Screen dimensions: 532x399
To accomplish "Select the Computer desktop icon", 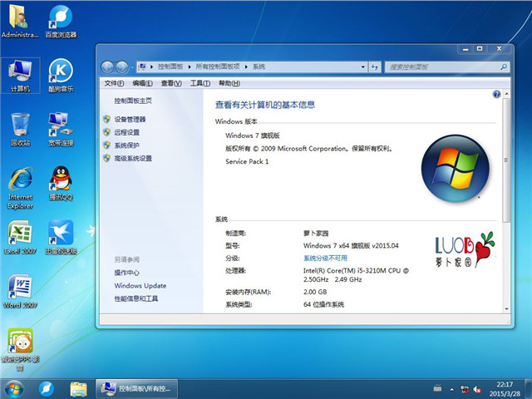I will (20, 76).
